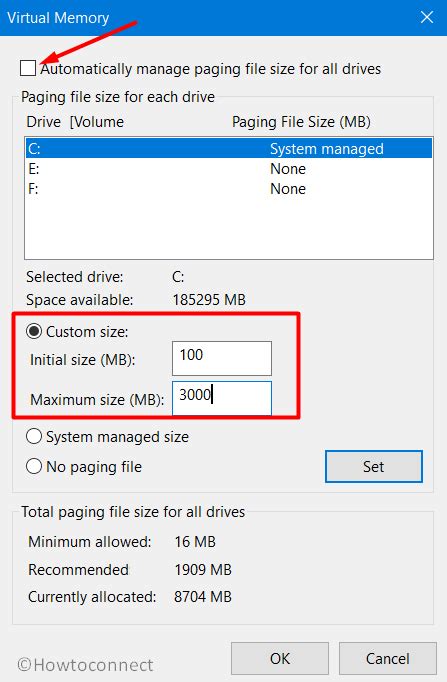Click the Virtual Memory title bar text
Viewport: 447px width, 682px height.
click(58, 18)
